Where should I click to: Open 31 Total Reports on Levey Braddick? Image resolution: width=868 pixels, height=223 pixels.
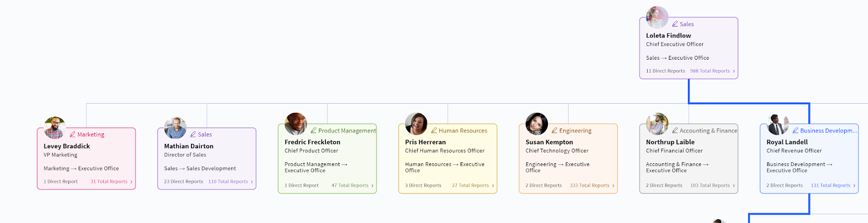[111, 182]
